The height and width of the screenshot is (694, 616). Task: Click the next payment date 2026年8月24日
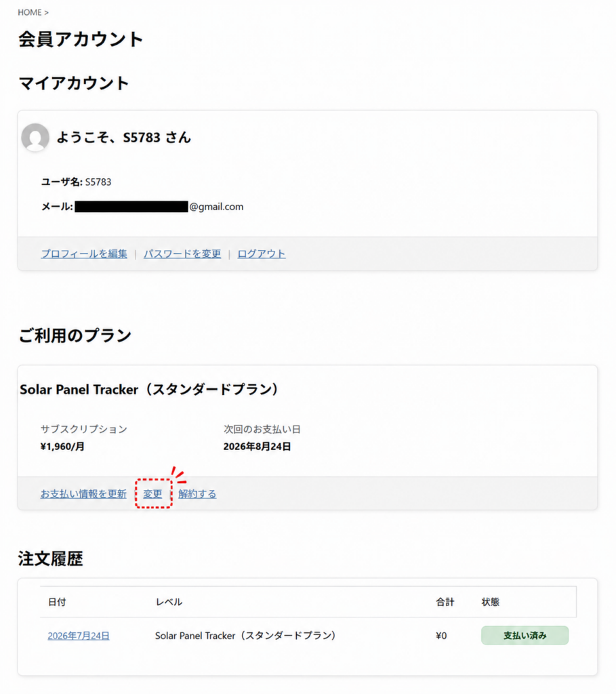click(257, 446)
